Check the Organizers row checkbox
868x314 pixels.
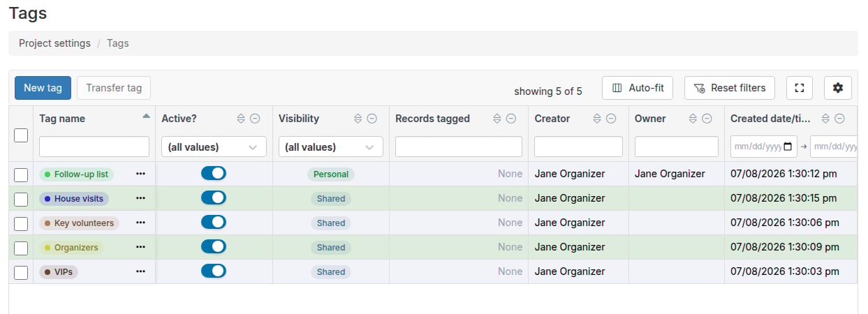tap(21, 248)
